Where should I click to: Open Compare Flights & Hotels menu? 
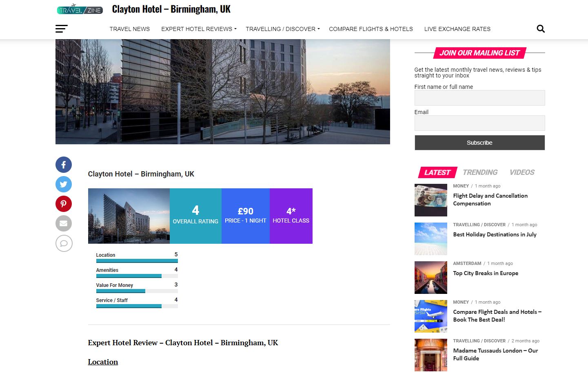tap(371, 29)
